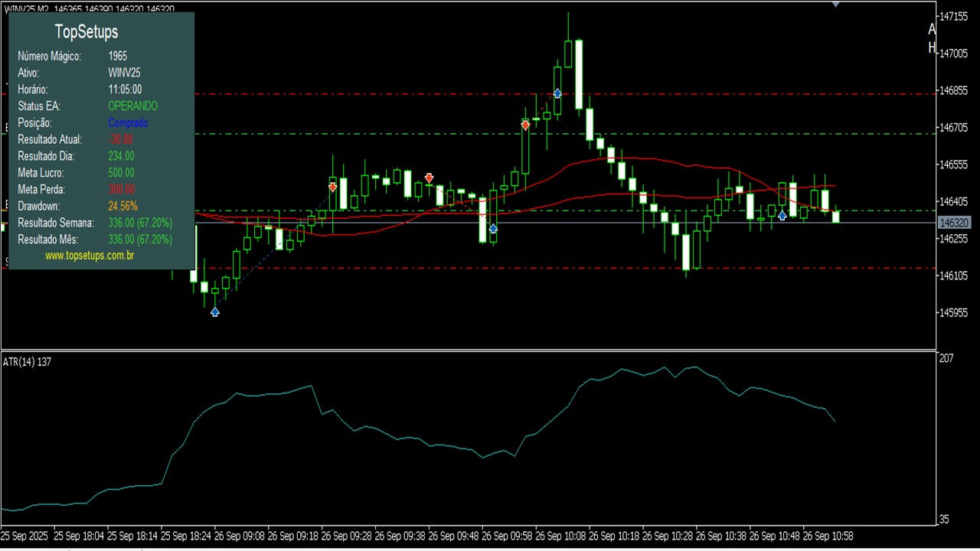
Task: Click the blue buy arrow near the chart peak
Action: (557, 93)
